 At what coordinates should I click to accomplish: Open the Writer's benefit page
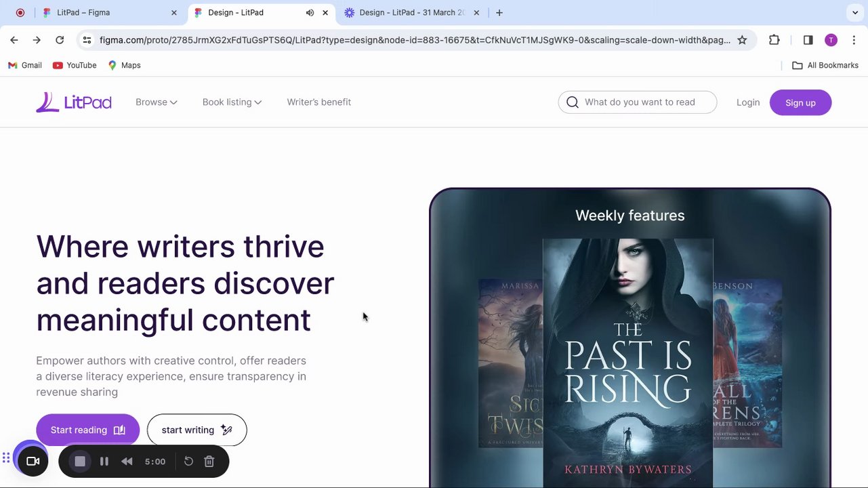(x=319, y=102)
